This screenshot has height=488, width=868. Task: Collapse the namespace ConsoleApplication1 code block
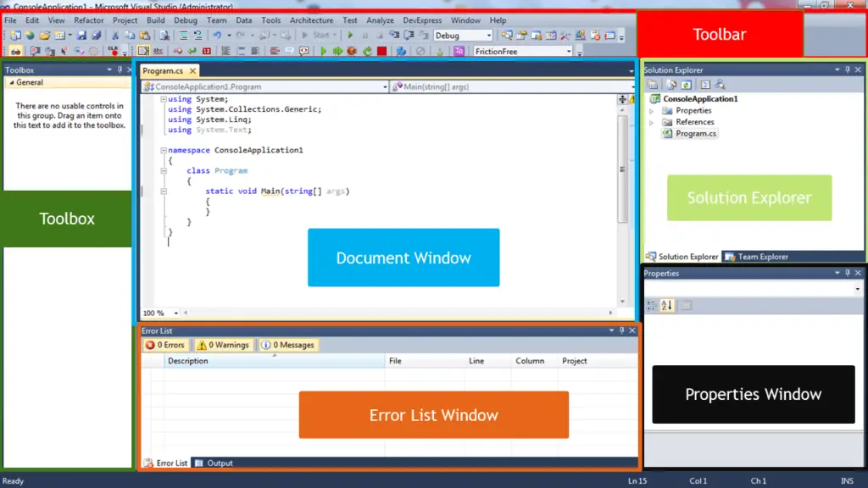tap(164, 150)
